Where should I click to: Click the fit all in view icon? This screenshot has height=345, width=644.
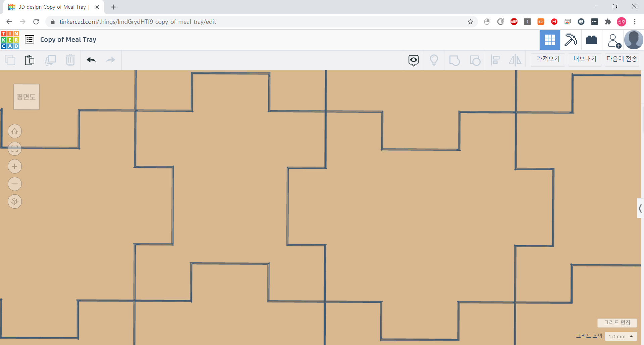click(x=15, y=149)
